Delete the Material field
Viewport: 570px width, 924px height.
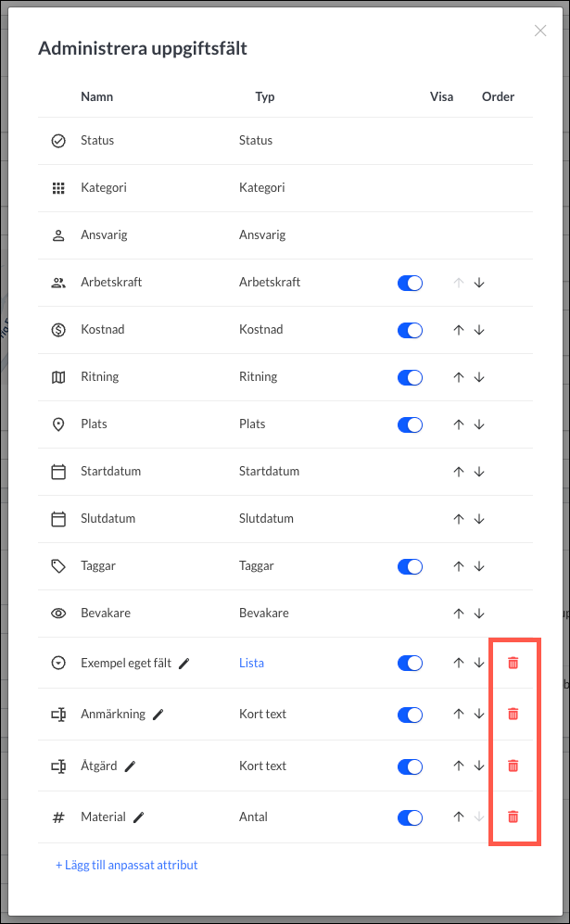(513, 817)
